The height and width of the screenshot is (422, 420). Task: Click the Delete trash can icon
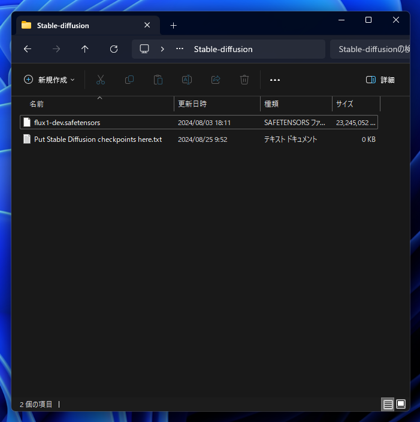pyautogui.click(x=244, y=80)
